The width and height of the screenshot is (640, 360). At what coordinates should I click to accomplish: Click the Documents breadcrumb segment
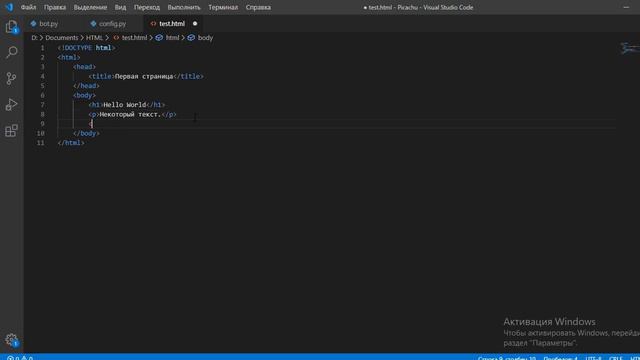pyautogui.click(x=62, y=38)
